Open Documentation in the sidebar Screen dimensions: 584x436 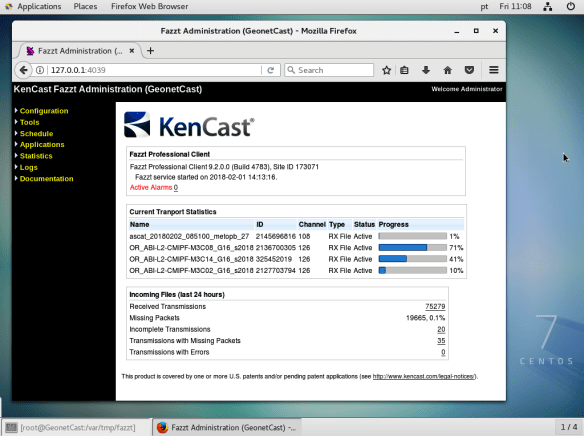(x=47, y=179)
